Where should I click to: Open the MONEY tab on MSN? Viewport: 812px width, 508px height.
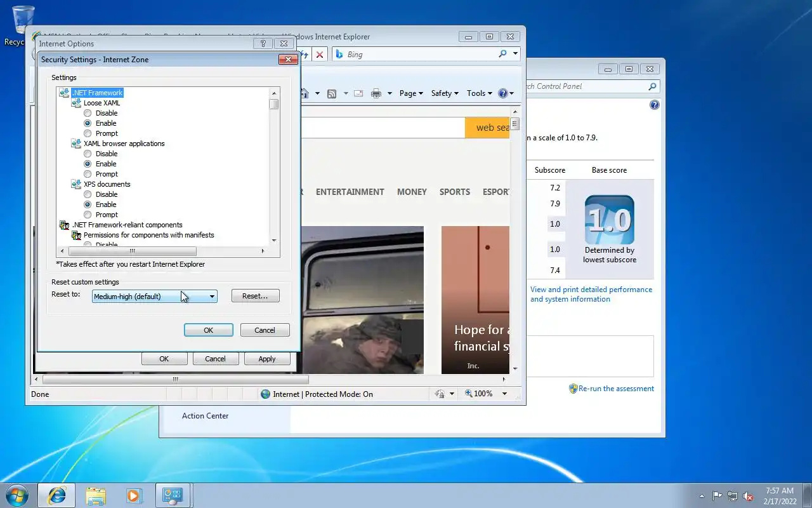tap(412, 192)
